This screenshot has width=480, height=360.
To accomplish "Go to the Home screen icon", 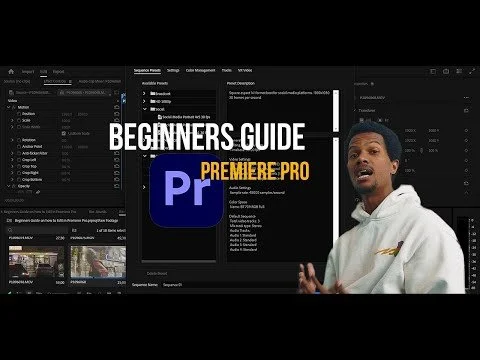I will [11, 71].
